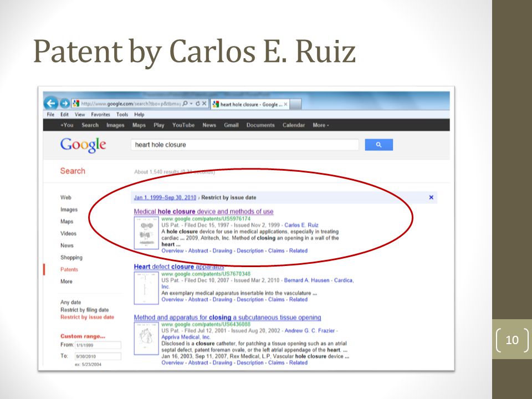Viewport: 532px width, 399px height.
Task: Open the View menu
Action: pos(80,114)
